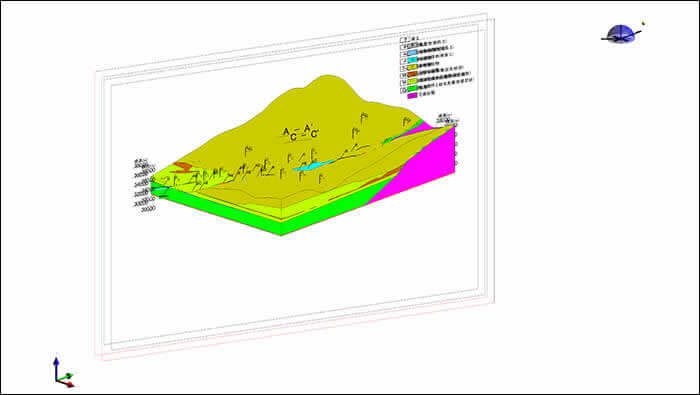
Task: Click the blue view-rotation sphere icon
Action: (x=621, y=34)
